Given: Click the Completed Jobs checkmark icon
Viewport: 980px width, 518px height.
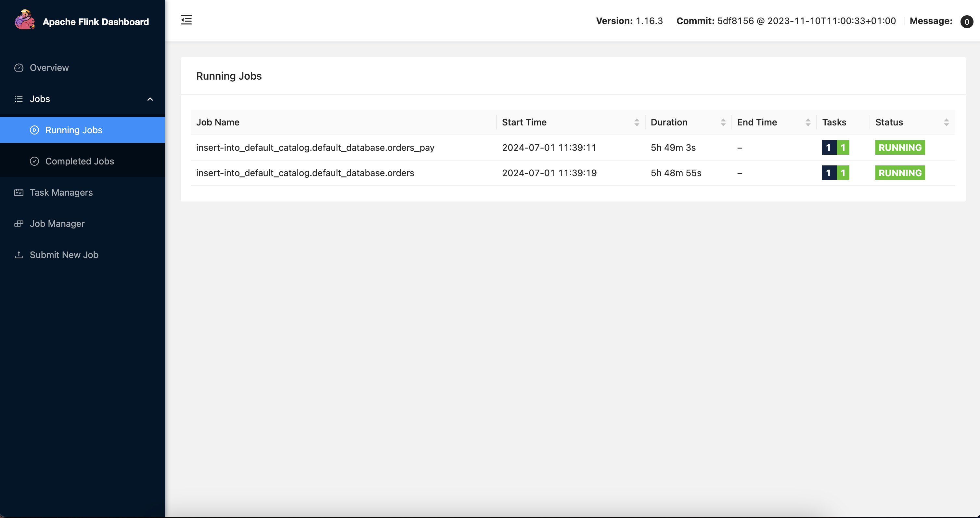Looking at the screenshot, I should click(x=34, y=162).
